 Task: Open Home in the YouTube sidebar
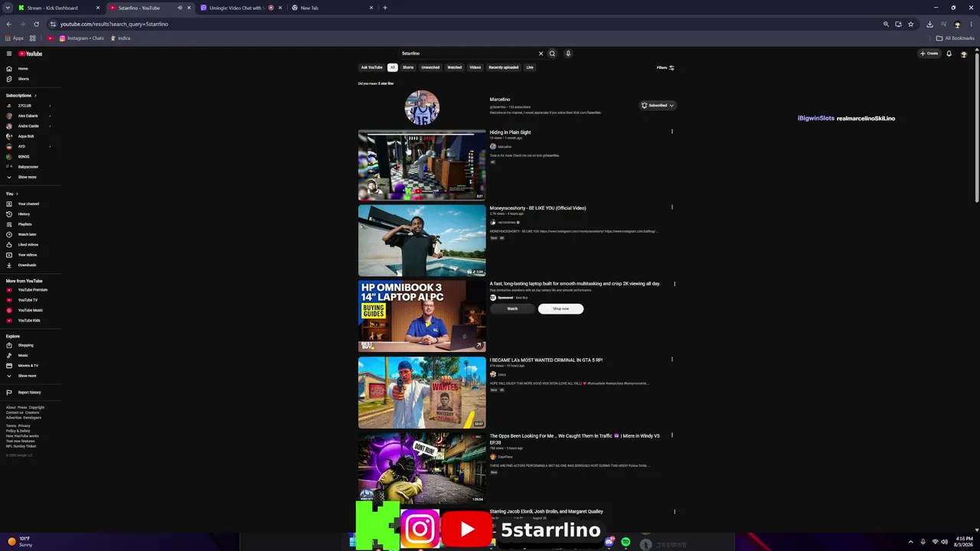[23, 69]
